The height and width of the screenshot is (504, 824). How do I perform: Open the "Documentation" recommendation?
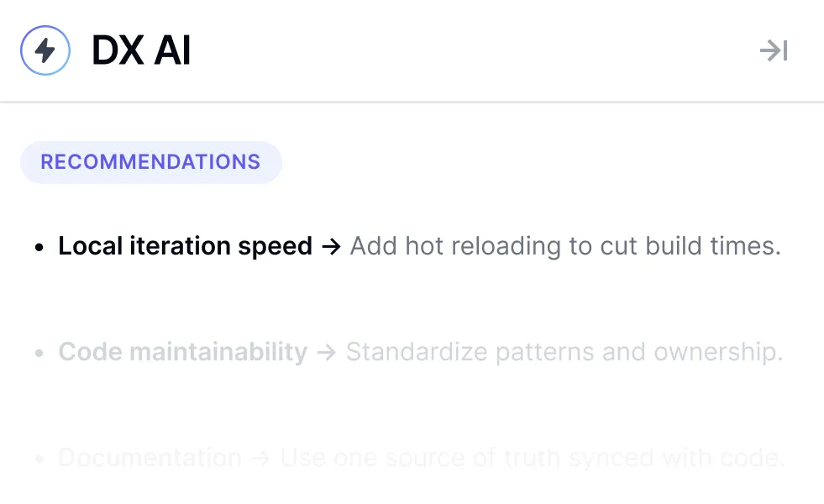(150, 458)
